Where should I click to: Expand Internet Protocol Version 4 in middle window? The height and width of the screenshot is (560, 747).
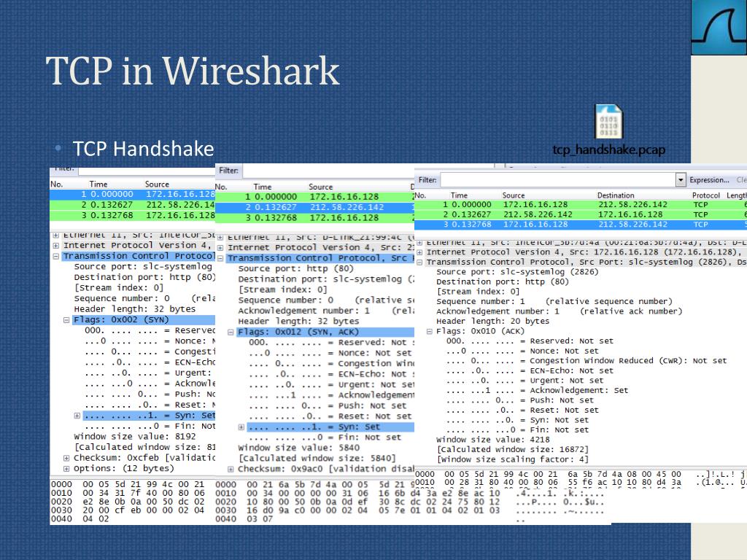point(220,248)
